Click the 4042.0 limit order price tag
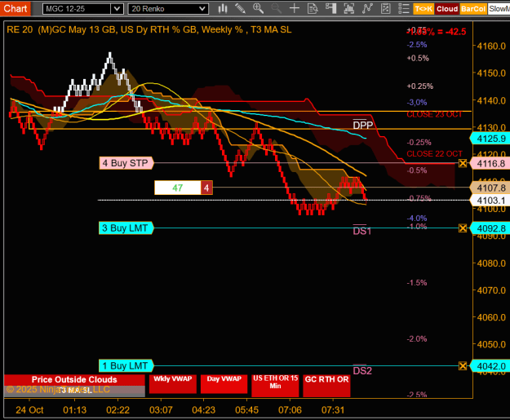510x420 pixels. pos(490,366)
